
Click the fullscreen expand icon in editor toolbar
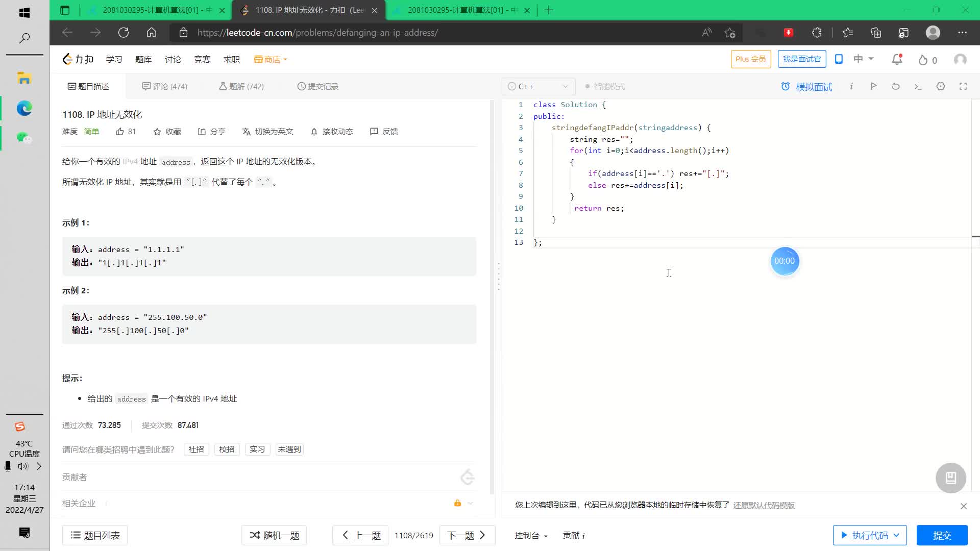963,86
